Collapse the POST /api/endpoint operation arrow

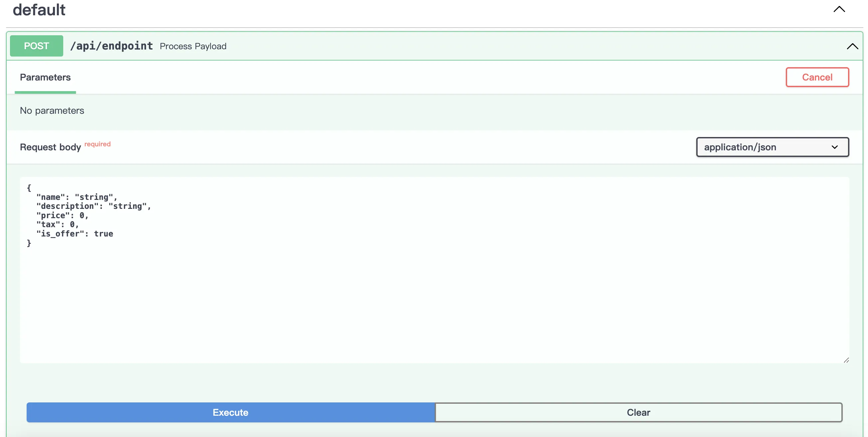tap(852, 46)
